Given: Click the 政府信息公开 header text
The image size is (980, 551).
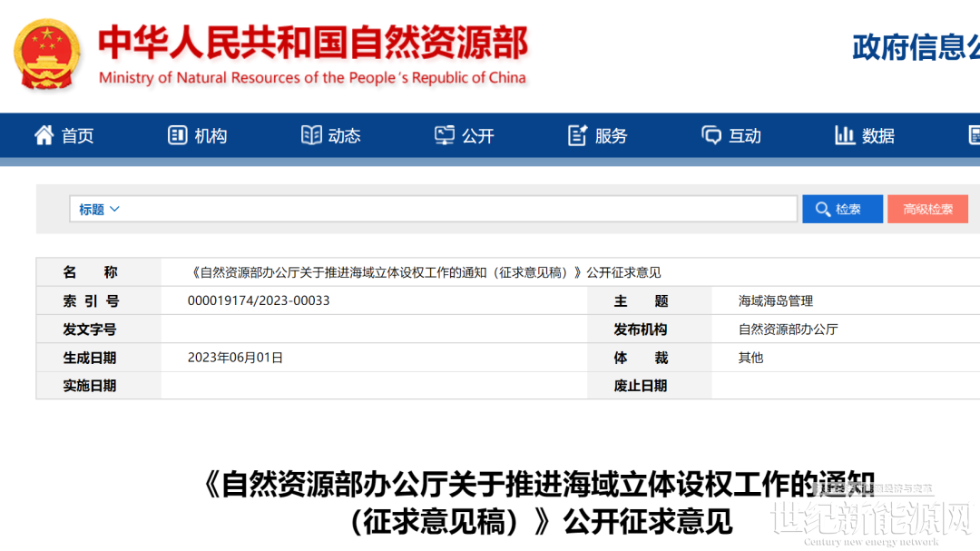Looking at the screenshot, I should (916, 47).
